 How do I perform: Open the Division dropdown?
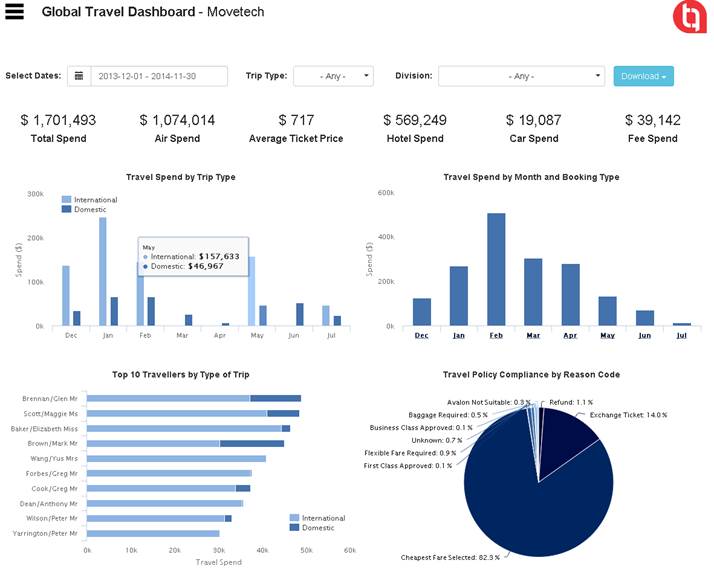(x=521, y=76)
